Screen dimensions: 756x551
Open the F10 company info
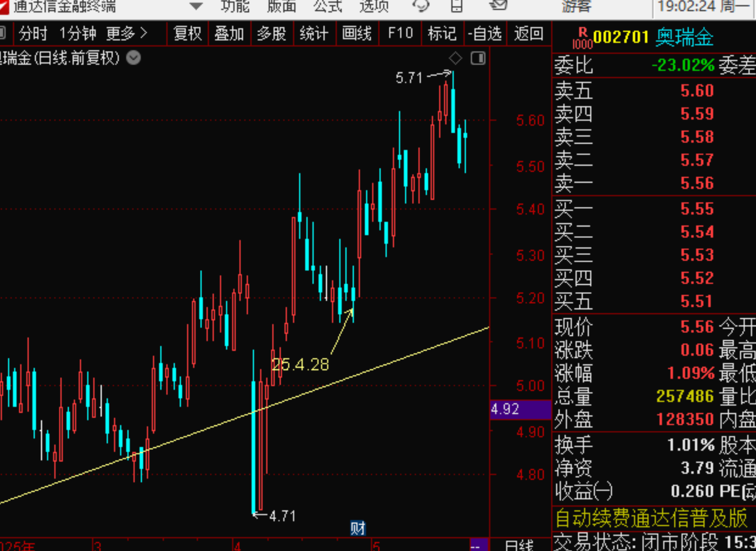400,34
